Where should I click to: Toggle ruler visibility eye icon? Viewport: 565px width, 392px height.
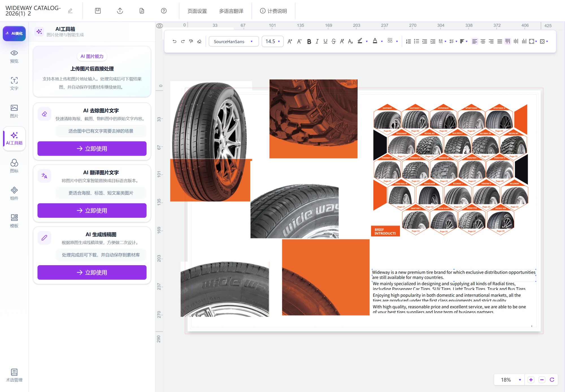click(159, 26)
